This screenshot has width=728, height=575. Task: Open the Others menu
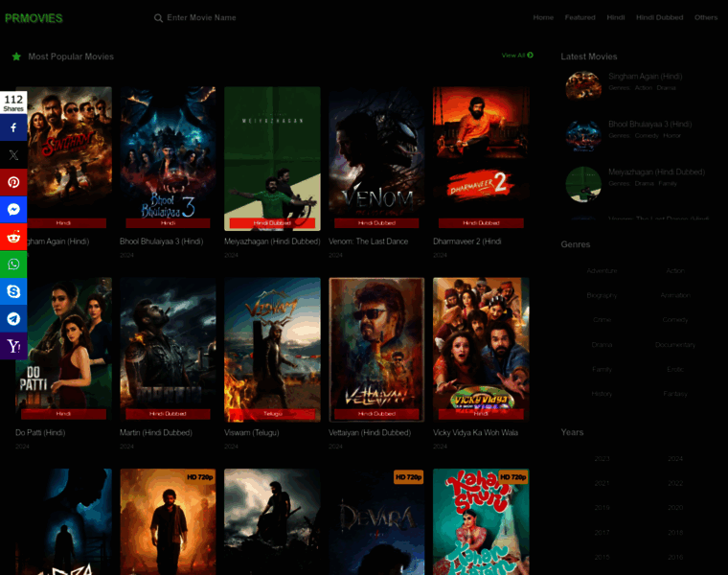706,17
